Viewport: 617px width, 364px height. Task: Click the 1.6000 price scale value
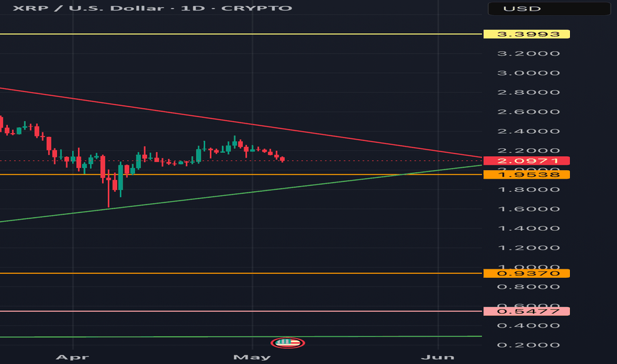[528, 209]
